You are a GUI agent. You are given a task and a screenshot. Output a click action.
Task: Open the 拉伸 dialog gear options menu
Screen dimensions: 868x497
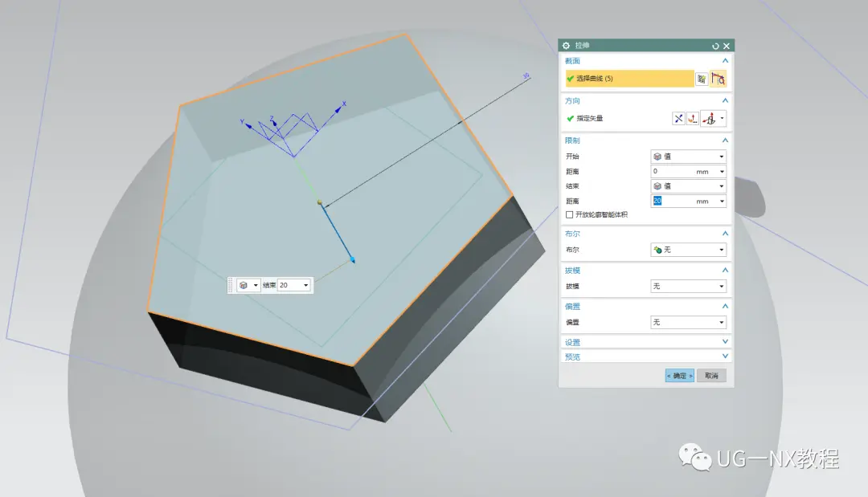566,45
